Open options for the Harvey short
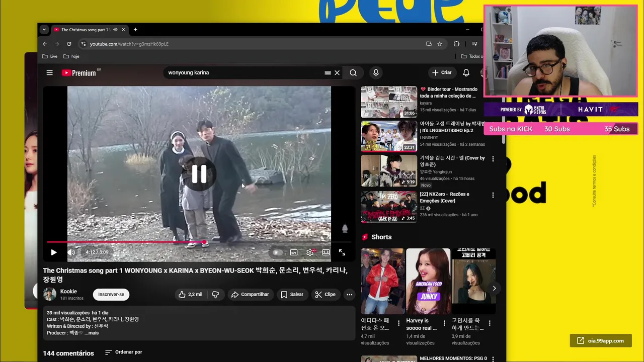 pyautogui.click(x=444, y=323)
